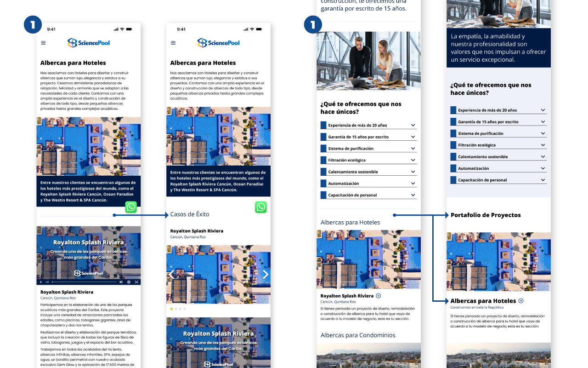Go to next image in Royalton carousel
This screenshot has width=588, height=368.
point(265,275)
